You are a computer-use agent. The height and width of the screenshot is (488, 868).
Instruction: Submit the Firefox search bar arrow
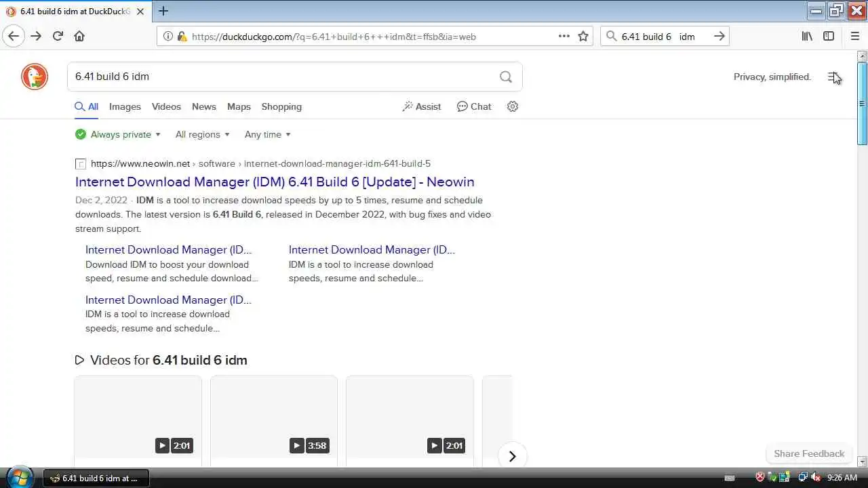[719, 36]
